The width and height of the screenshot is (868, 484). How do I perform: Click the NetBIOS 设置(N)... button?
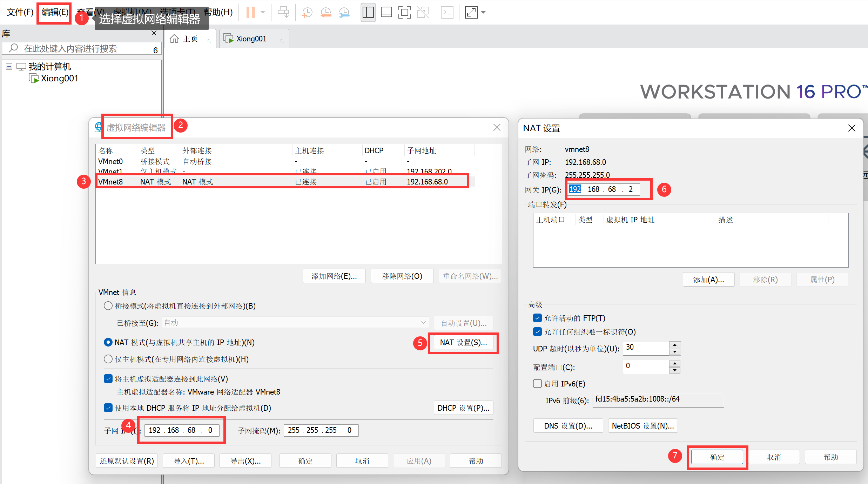[642, 426]
